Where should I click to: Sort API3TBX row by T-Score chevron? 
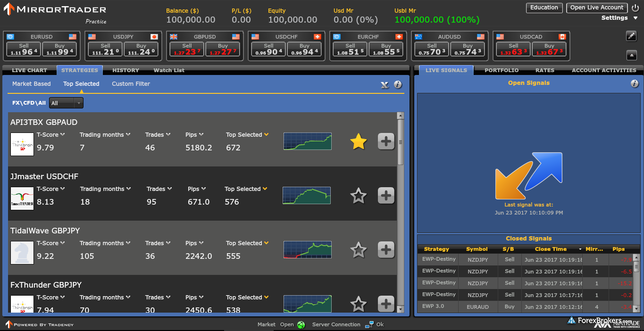point(62,135)
